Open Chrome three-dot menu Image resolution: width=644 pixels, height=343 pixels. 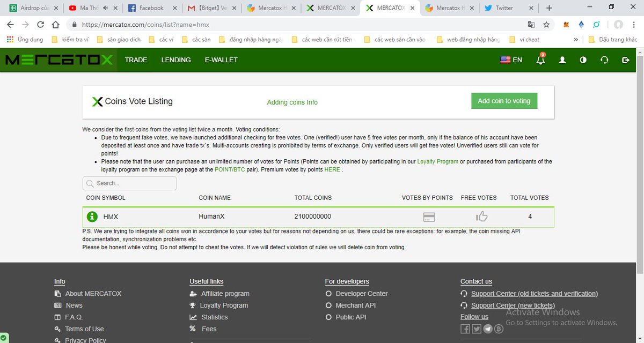tap(634, 25)
